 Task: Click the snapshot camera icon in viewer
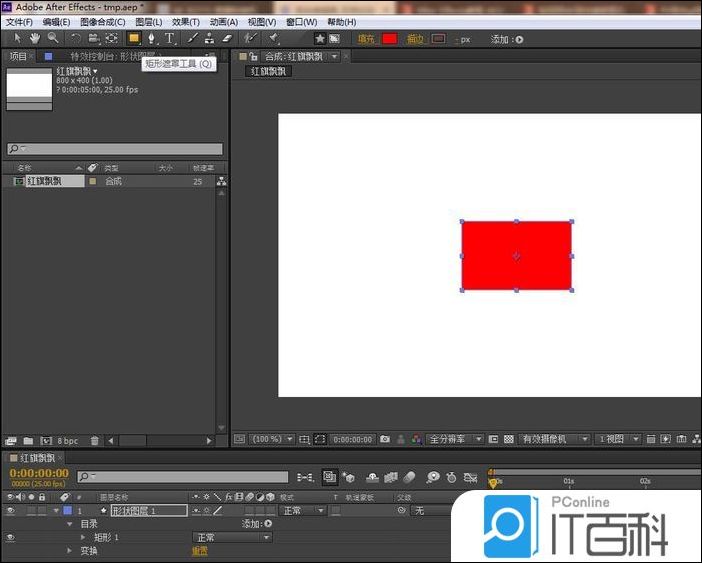[x=385, y=439]
